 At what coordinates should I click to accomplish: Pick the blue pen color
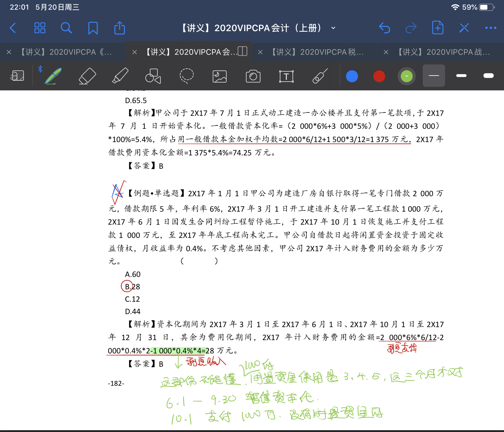tap(352, 76)
